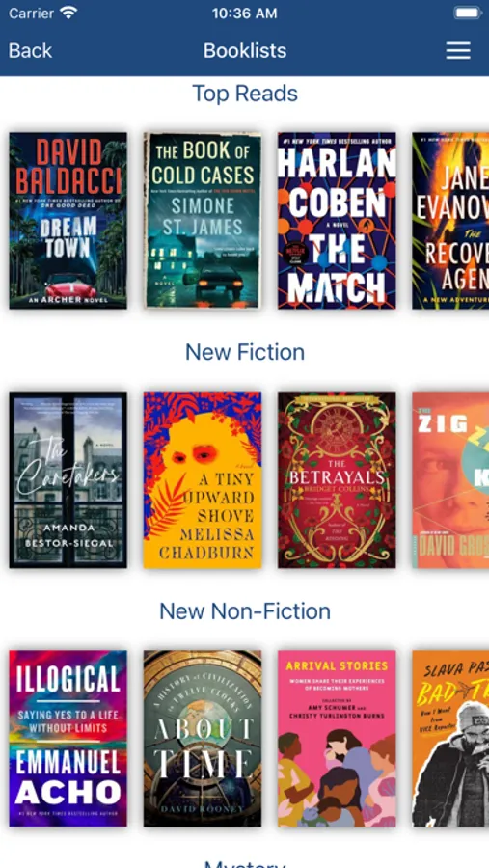Screen dimensions: 489x868
Task: Tap the battery indicator icon
Action: click(x=468, y=13)
